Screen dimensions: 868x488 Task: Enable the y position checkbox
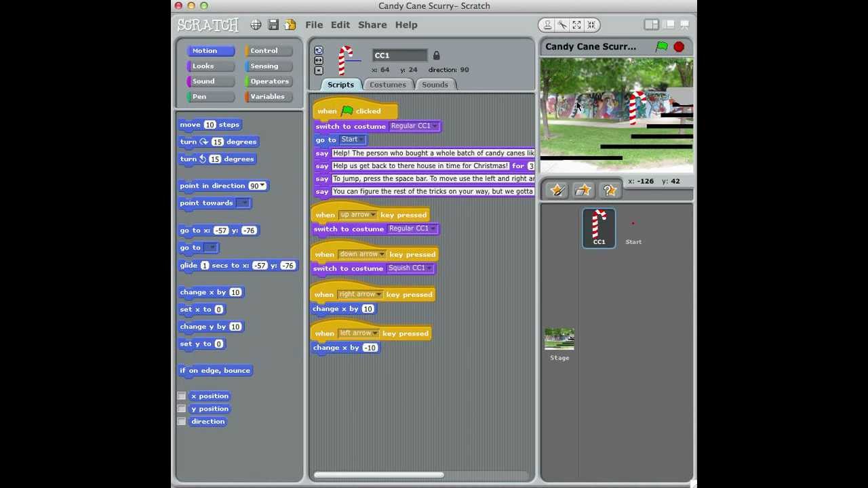(x=182, y=409)
